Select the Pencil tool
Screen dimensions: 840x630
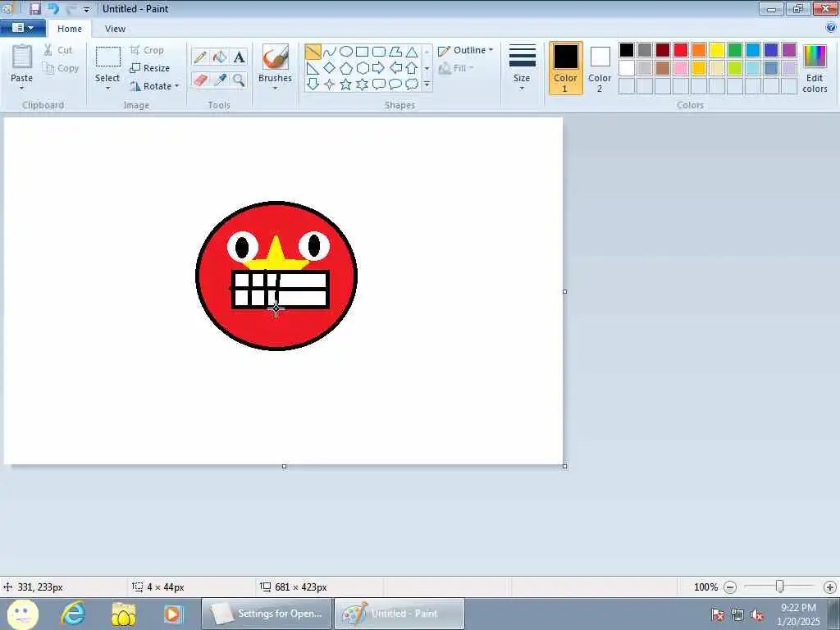(x=200, y=57)
